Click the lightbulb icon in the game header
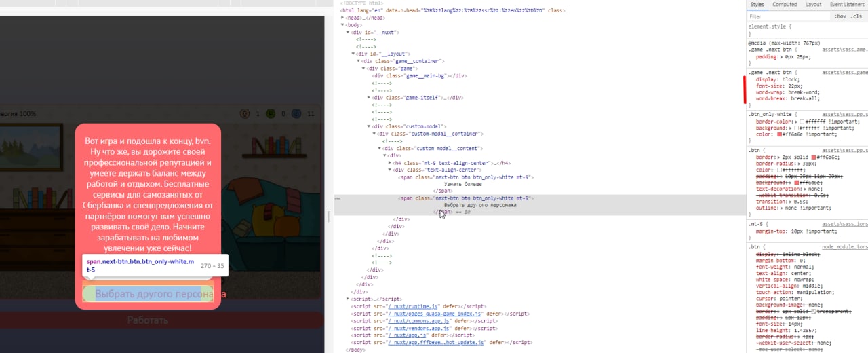Viewport: 868px width, 353px height. [246, 113]
